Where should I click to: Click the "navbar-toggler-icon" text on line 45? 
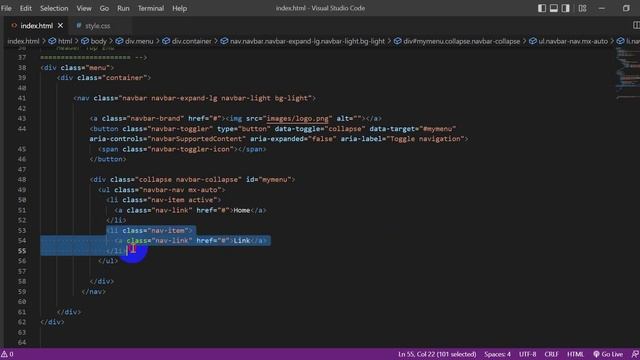tap(192, 149)
